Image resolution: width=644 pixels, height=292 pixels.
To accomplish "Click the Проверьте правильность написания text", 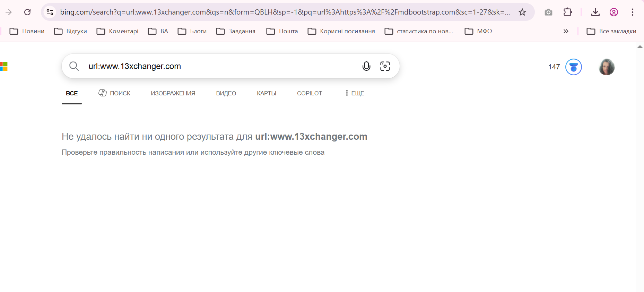I will coord(193,152).
